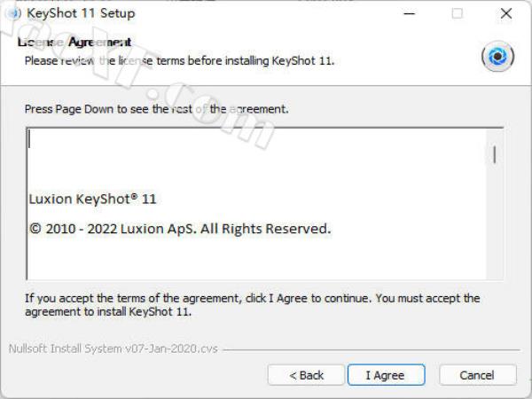Click the disabled maximize window button
Viewport: 532px width, 399px height.
[x=457, y=13]
